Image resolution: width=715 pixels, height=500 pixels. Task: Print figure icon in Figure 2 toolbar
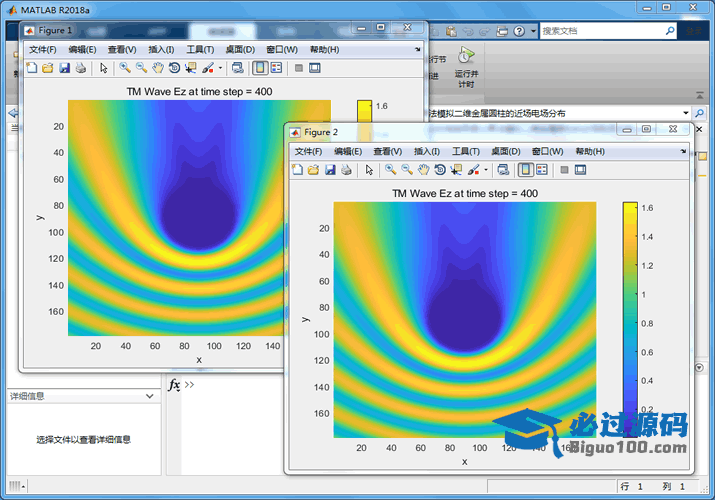[347, 170]
